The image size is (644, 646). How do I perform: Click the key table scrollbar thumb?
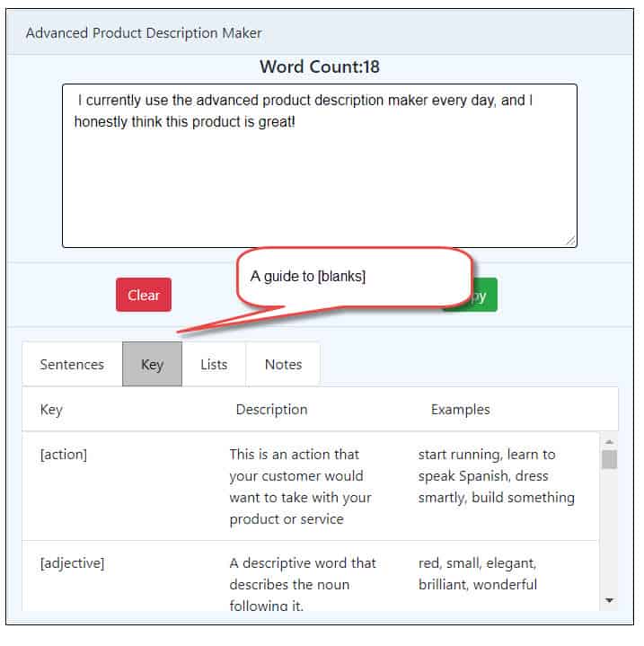(609, 459)
